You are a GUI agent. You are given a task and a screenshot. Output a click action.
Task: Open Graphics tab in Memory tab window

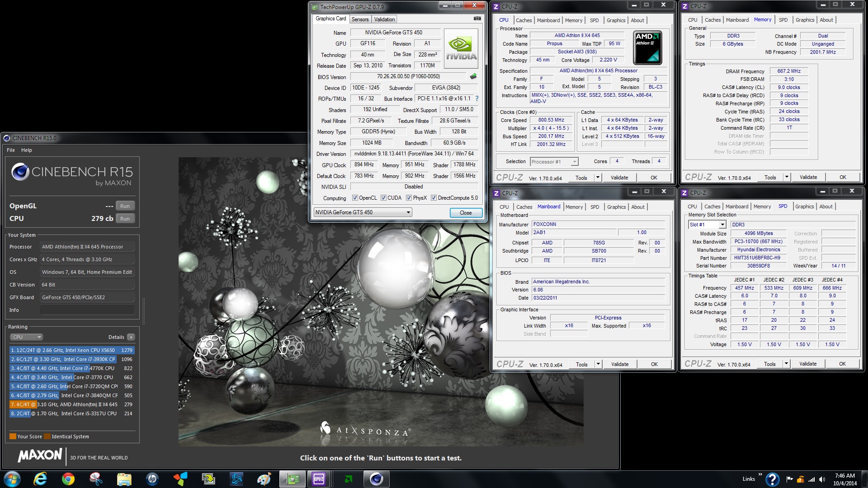pos(805,20)
